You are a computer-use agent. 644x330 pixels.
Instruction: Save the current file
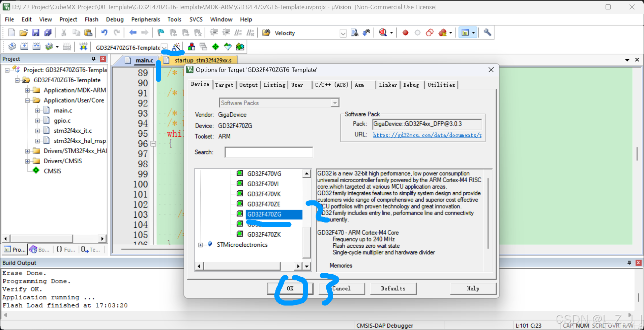pyautogui.click(x=36, y=33)
